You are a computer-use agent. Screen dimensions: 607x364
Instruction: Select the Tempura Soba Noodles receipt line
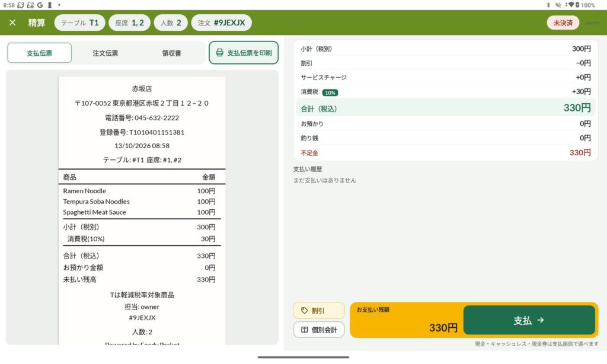coord(139,202)
